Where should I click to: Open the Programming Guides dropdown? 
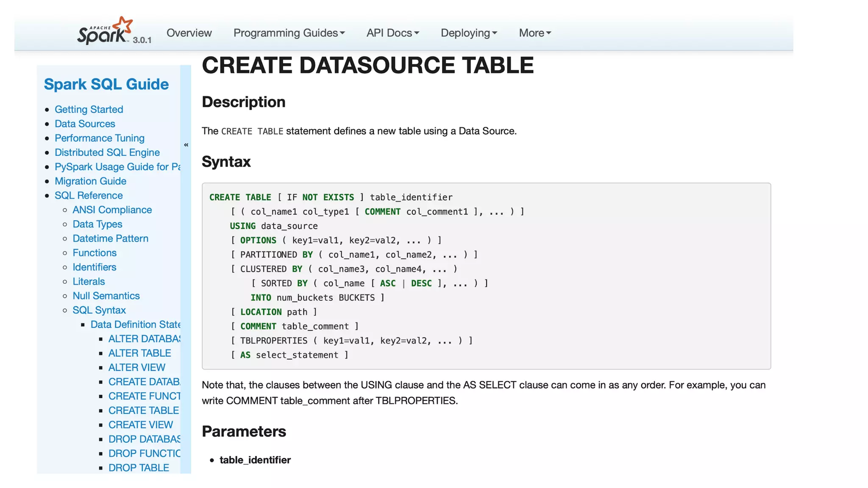tap(289, 33)
